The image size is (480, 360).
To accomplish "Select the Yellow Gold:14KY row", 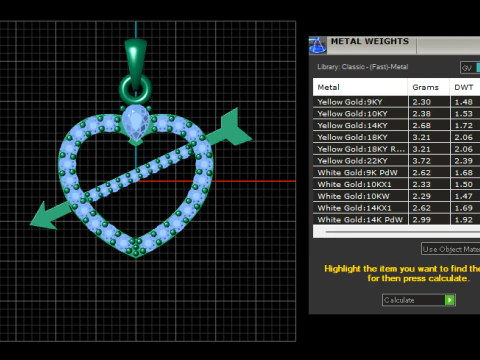I will 397,125.
